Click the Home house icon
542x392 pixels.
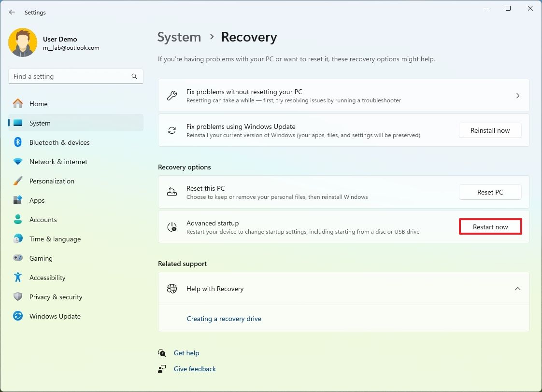click(18, 103)
